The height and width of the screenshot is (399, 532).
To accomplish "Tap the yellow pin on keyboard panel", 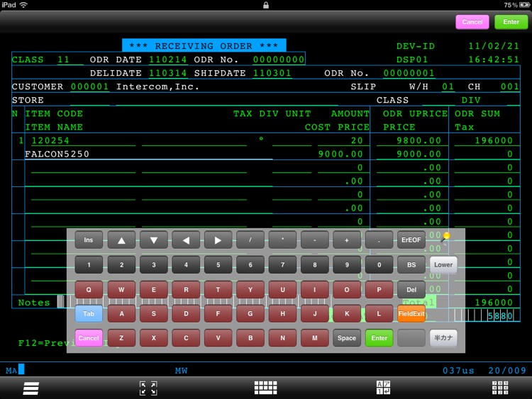I will click(x=445, y=237).
